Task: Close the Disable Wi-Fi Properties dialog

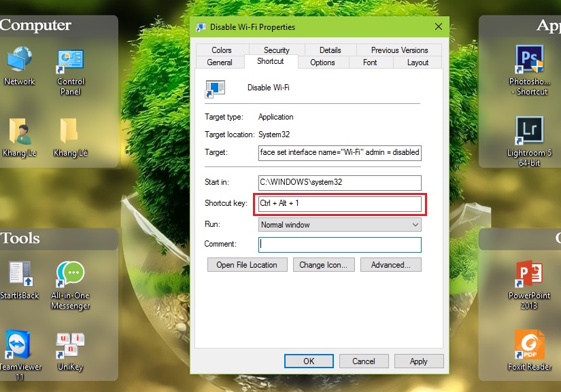Action: (x=439, y=26)
